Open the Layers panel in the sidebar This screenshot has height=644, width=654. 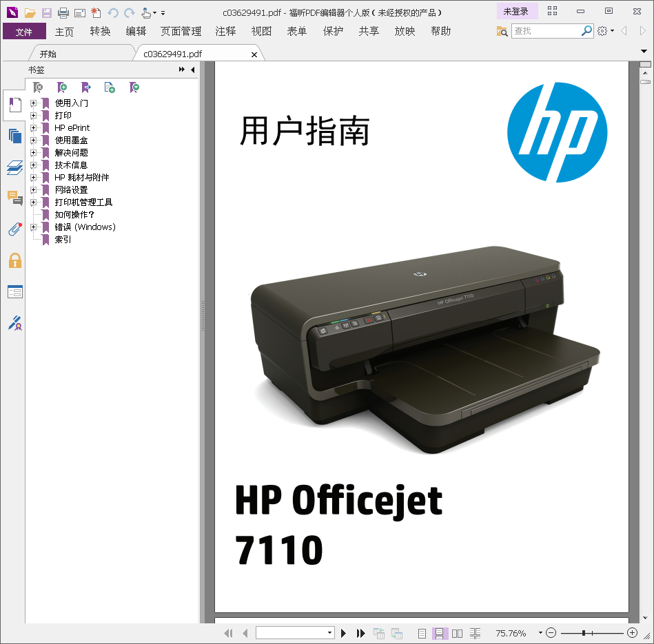click(15, 167)
